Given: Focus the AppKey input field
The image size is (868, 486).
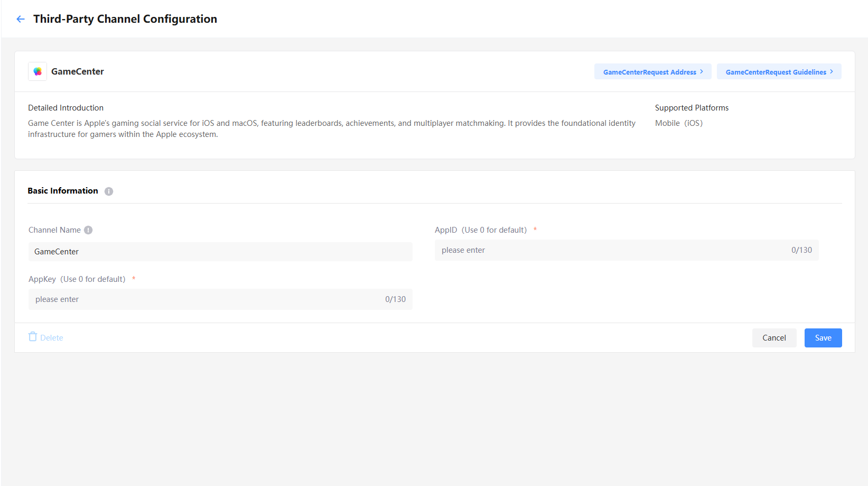Looking at the screenshot, I should click(x=220, y=299).
